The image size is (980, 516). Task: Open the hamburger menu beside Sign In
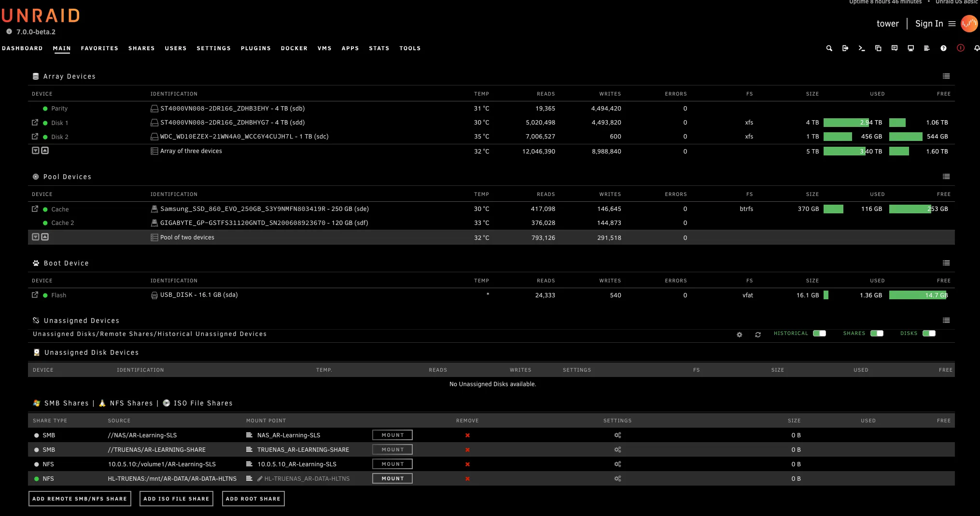click(952, 24)
